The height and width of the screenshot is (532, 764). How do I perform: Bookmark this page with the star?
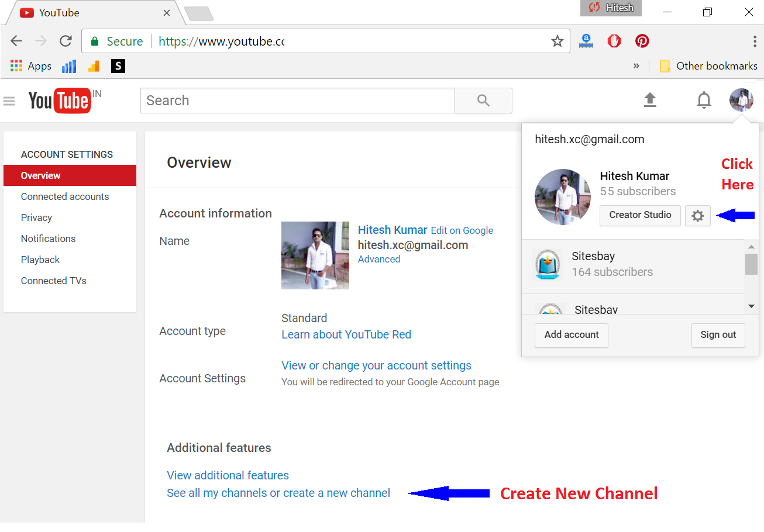click(x=557, y=41)
